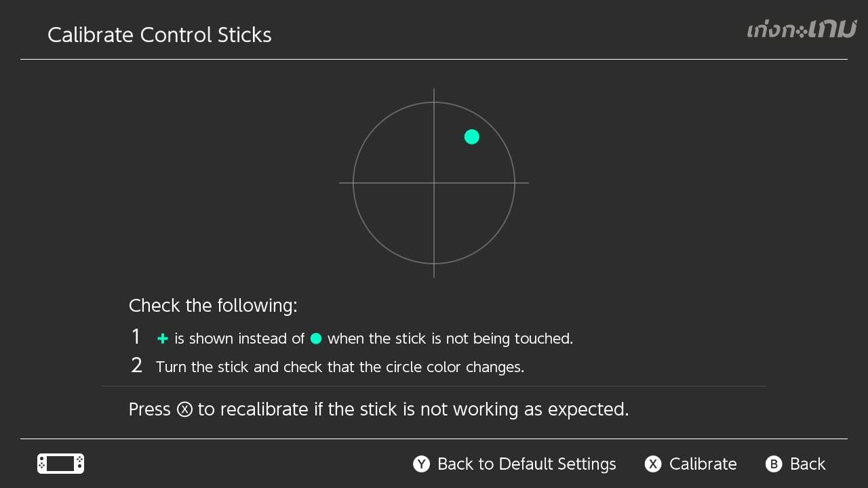Click the left end of the horizontal axis line
This screenshot has height=488, width=868.
pyautogui.click(x=341, y=182)
